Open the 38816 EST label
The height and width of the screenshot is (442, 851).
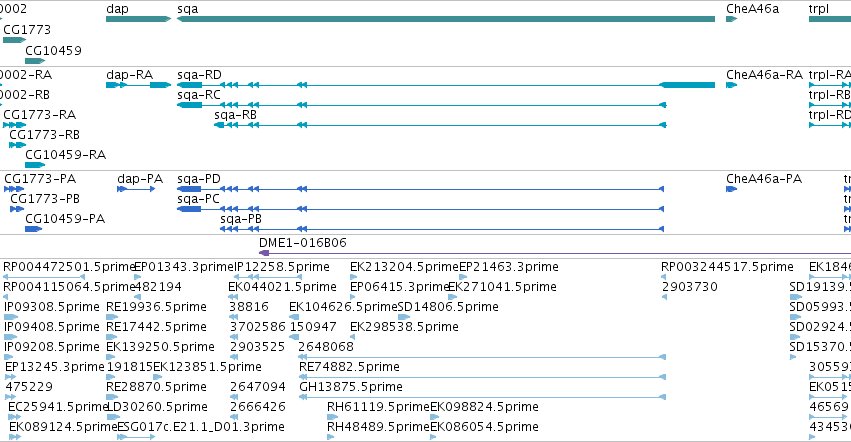(x=249, y=307)
